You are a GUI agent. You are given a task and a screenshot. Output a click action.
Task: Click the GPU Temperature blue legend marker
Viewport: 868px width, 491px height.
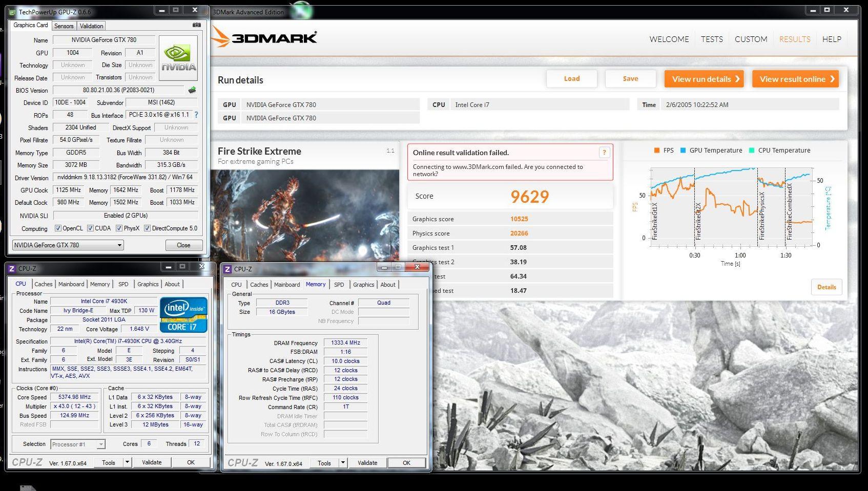(x=683, y=150)
